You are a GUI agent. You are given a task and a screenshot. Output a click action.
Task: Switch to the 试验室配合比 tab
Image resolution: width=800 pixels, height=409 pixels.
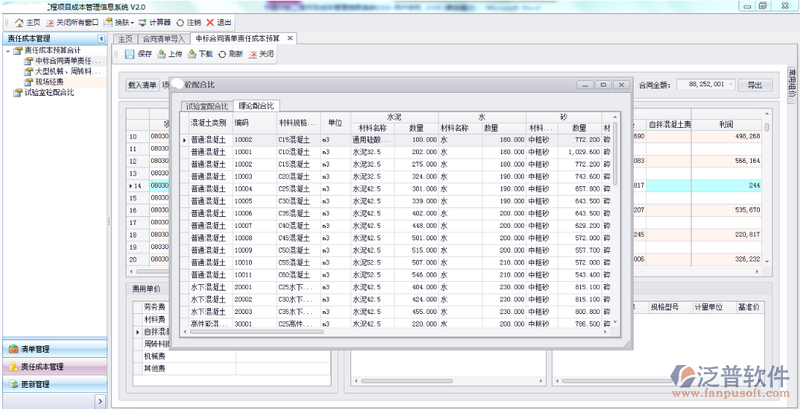(206, 106)
